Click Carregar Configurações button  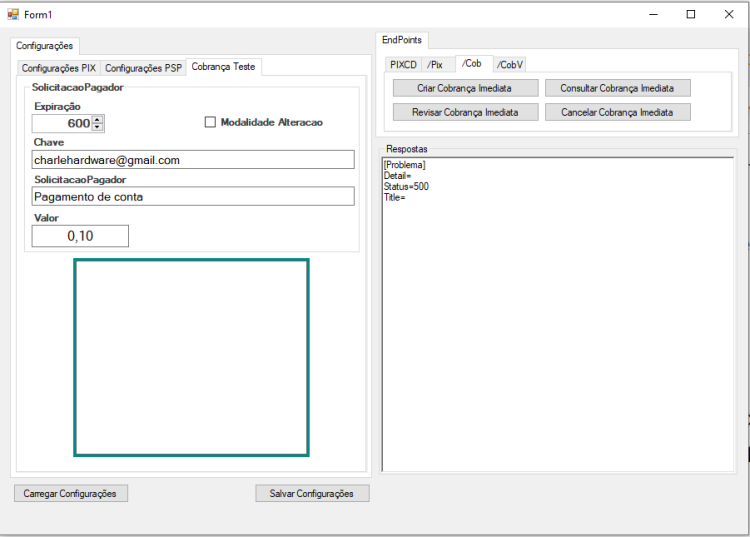71,493
